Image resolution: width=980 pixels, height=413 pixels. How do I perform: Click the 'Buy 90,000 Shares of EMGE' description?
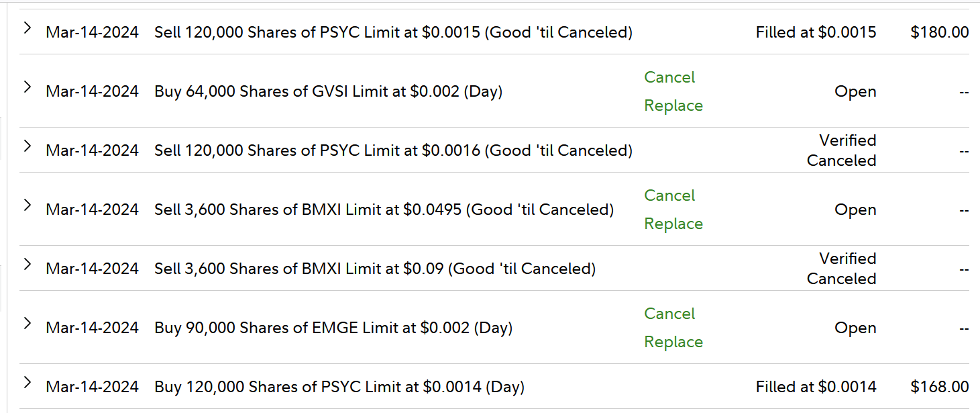333,328
